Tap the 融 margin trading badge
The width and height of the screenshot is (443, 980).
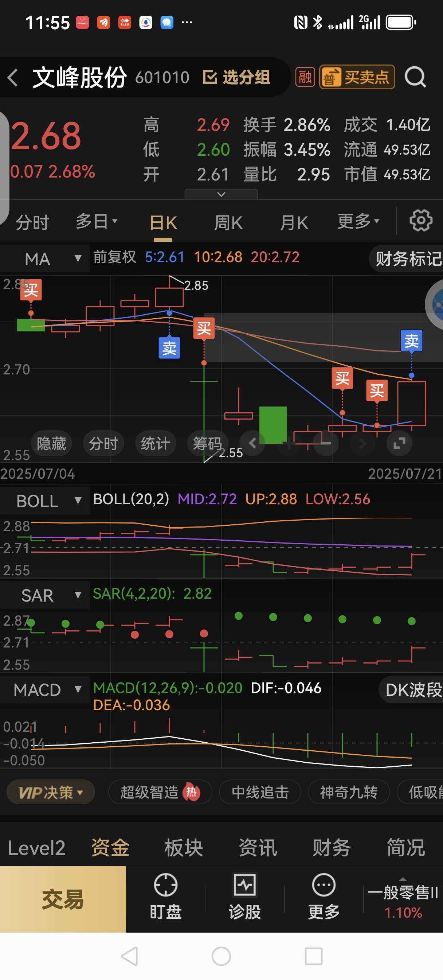[305, 77]
